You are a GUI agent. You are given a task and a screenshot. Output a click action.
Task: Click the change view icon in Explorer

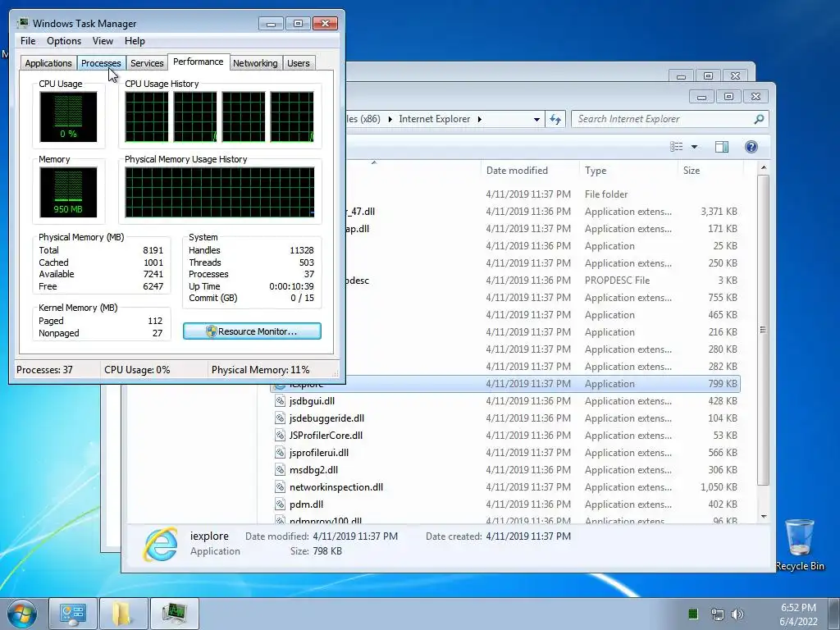[x=677, y=147]
